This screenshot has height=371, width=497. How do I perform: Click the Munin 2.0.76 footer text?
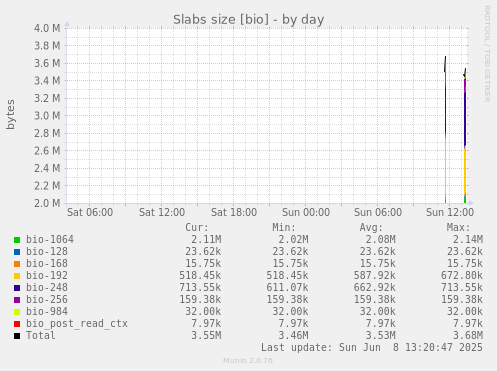point(248,360)
